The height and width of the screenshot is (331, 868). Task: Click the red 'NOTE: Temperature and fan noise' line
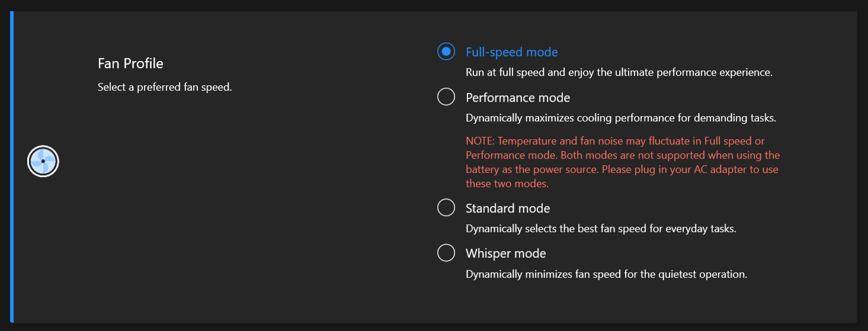tap(614, 141)
